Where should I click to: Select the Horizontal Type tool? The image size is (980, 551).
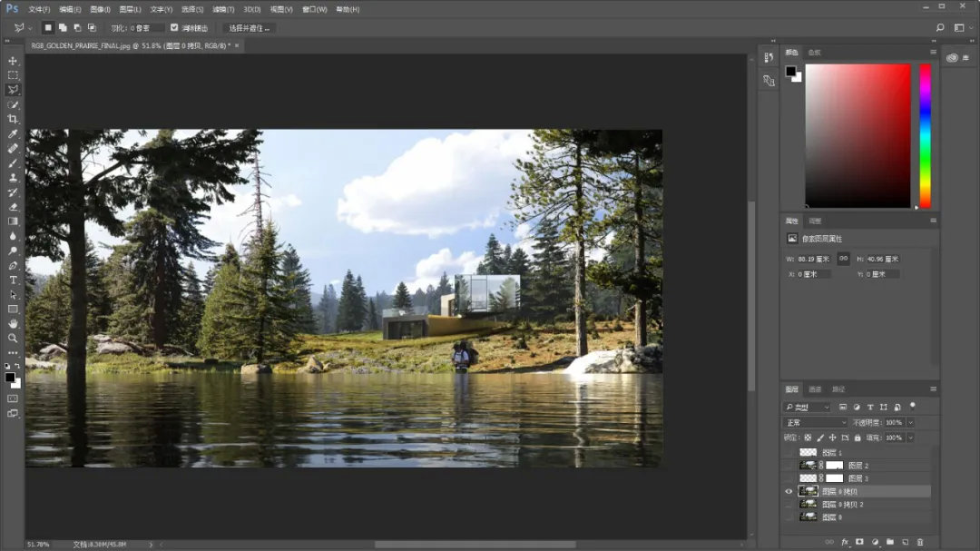pos(13,280)
